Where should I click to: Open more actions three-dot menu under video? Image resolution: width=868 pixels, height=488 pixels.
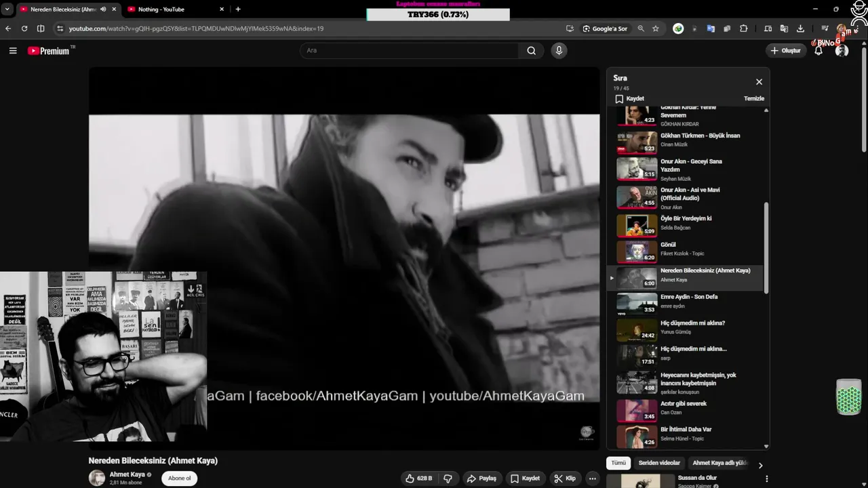[592, 478]
